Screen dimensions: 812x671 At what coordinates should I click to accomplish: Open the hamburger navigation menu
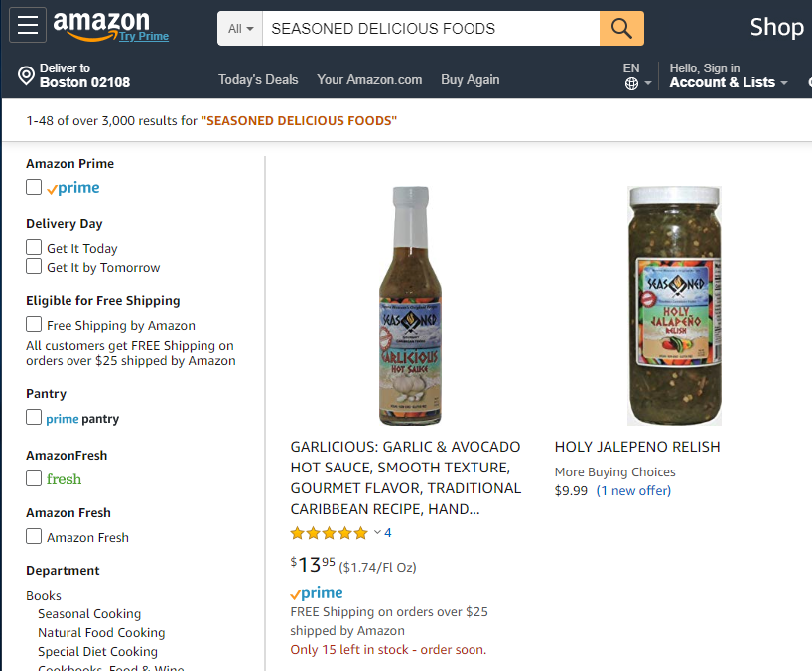pos(27,27)
